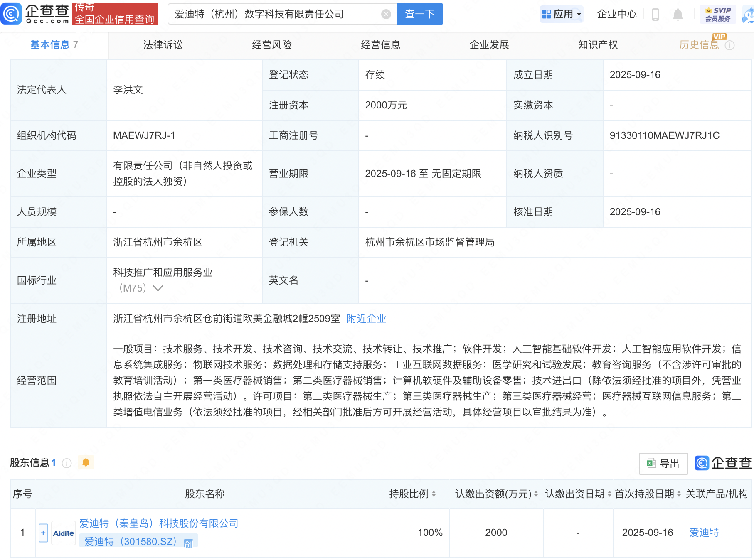Expand the 国标行业 M75 chevron
This screenshot has width=754, height=560.
[158, 288]
